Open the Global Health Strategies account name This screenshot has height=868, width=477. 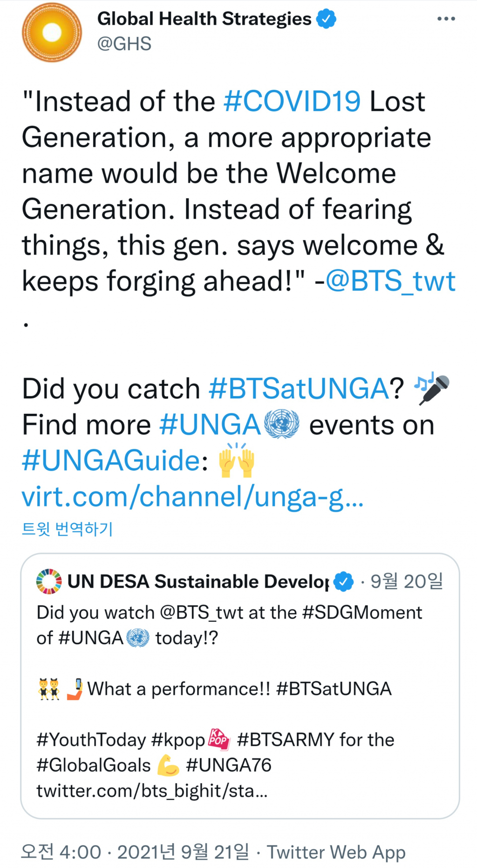pos(204,19)
